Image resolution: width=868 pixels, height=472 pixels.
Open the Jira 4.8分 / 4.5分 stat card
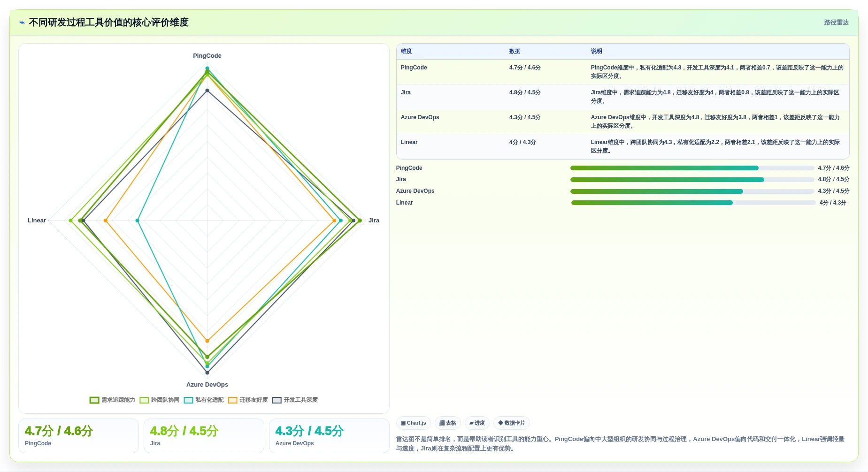pyautogui.click(x=204, y=436)
